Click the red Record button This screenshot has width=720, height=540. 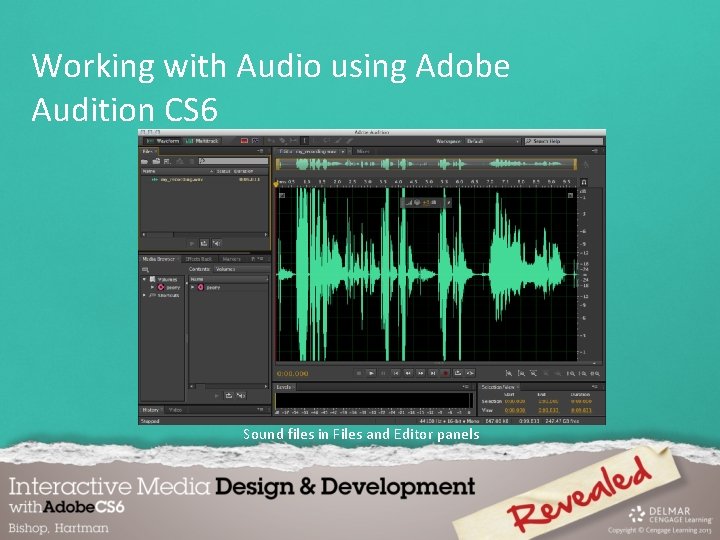pyautogui.click(x=445, y=373)
